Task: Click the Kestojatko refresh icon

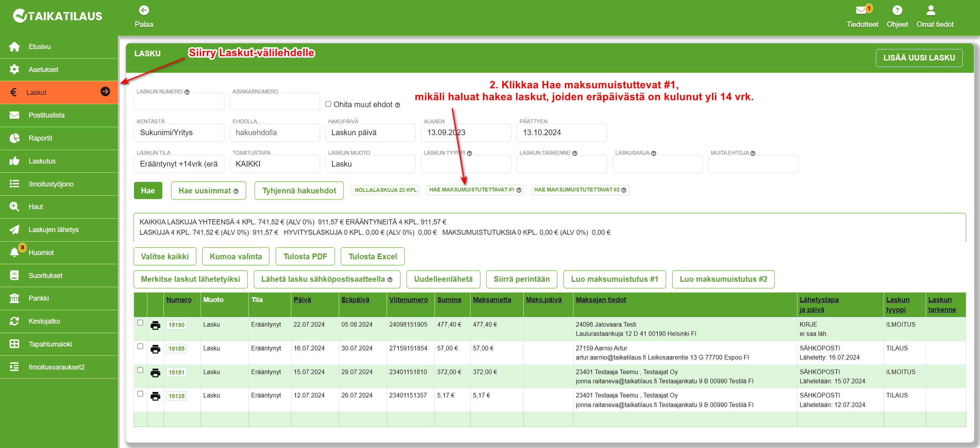Action: tap(14, 321)
